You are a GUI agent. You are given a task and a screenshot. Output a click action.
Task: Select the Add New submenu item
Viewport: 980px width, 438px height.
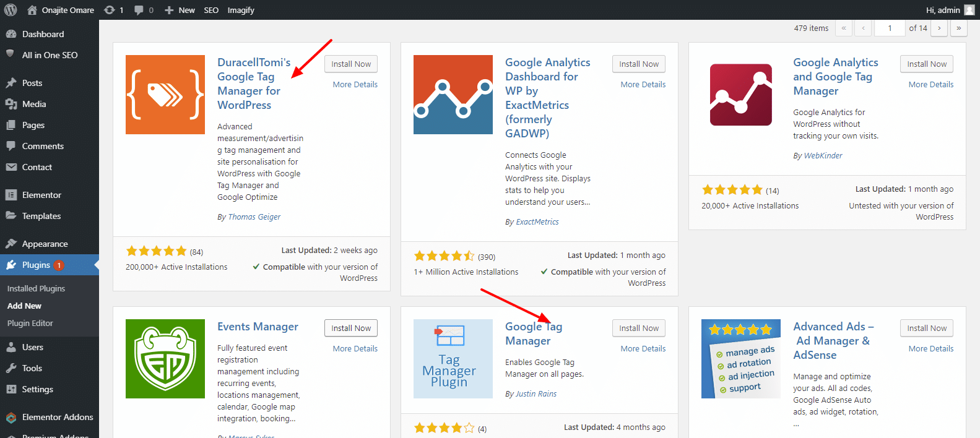(x=24, y=306)
